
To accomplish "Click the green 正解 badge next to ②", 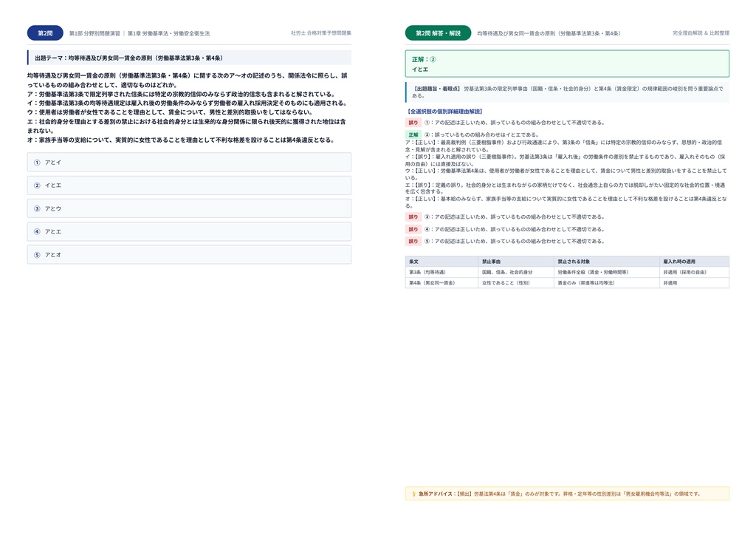I will click(413, 134).
